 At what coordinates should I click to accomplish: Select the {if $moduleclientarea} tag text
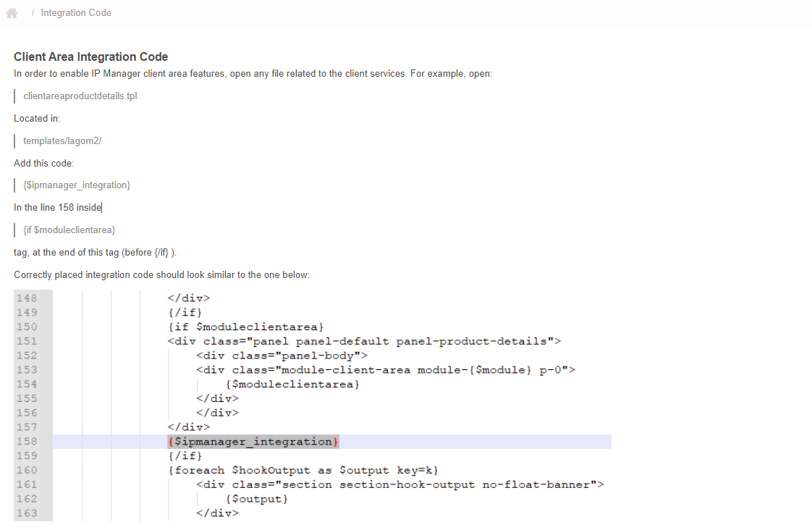coord(69,230)
